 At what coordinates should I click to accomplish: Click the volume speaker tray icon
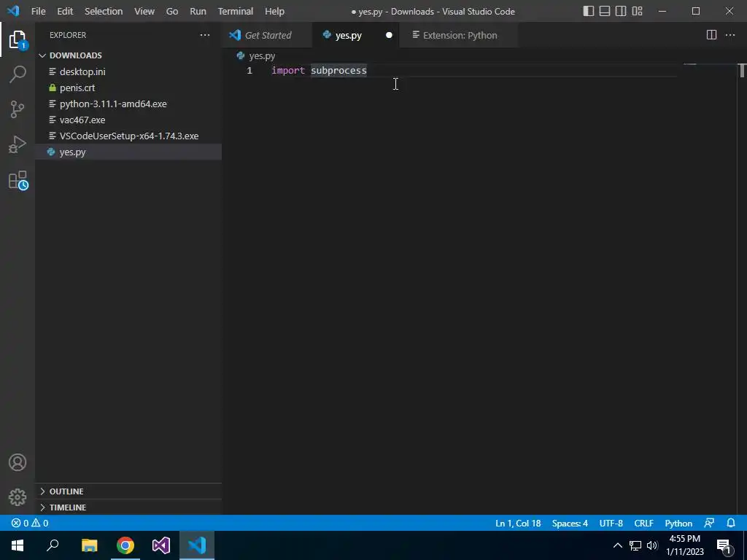652,545
